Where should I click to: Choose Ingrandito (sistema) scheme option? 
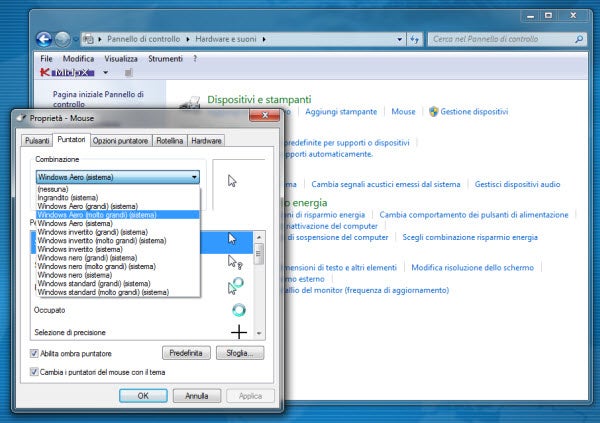tap(118, 198)
